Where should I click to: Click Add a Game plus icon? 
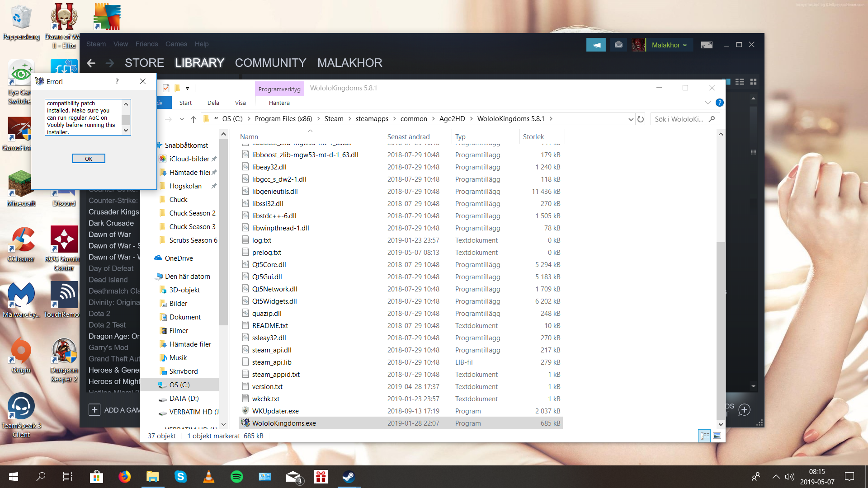tap(94, 410)
